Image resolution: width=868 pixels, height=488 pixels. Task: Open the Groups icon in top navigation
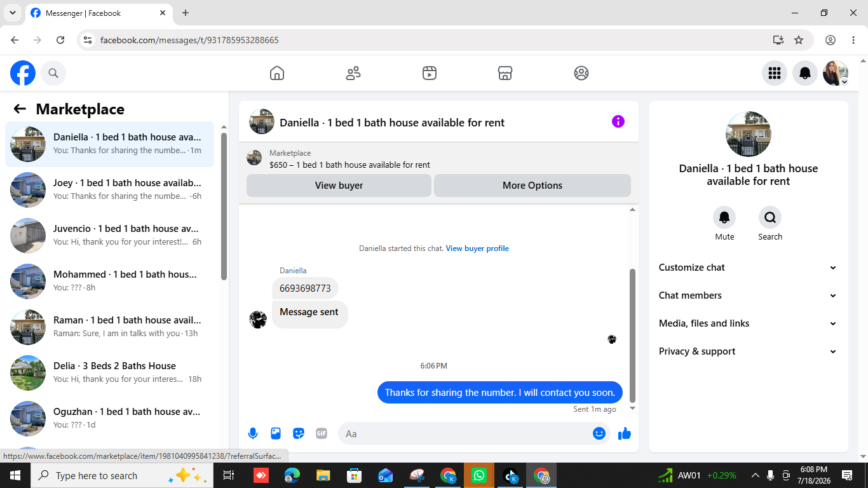581,73
